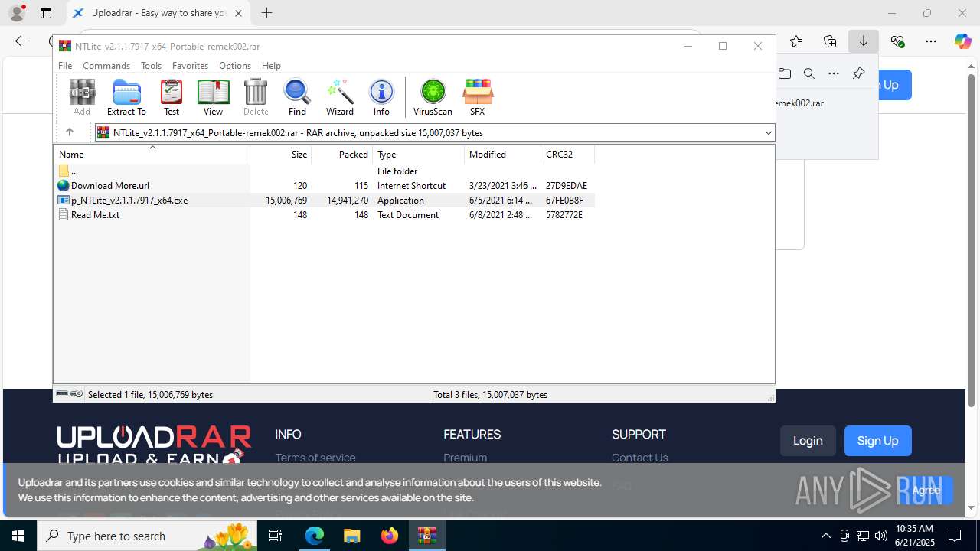This screenshot has height=551, width=980.
Task: Select the Read Me.txt file
Action: pyautogui.click(x=324, y=215)
